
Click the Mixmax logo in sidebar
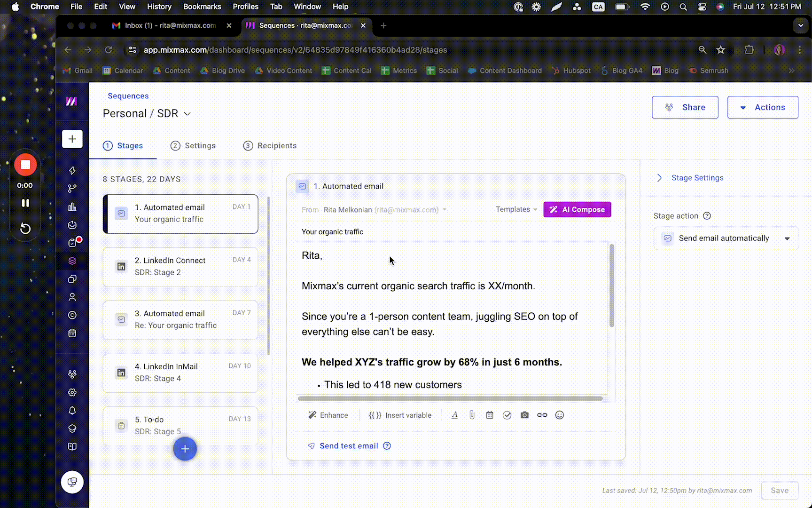click(x=71, y=101)
